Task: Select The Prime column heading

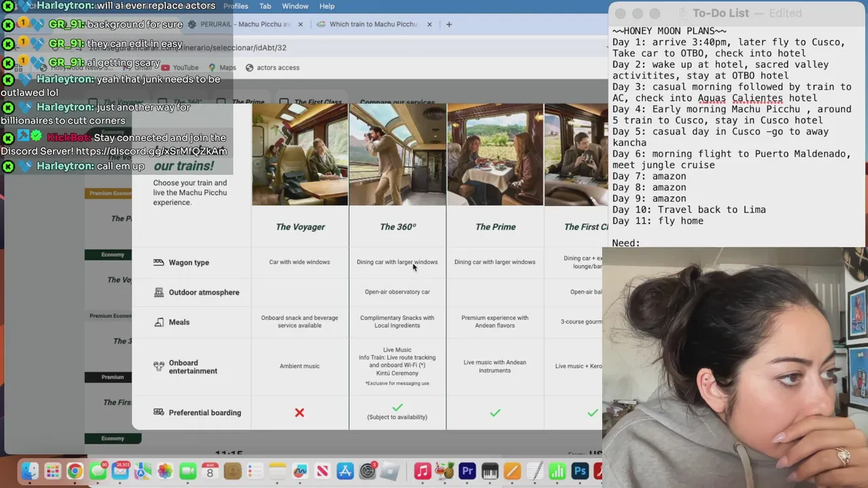Action: (x=495, y=227)
